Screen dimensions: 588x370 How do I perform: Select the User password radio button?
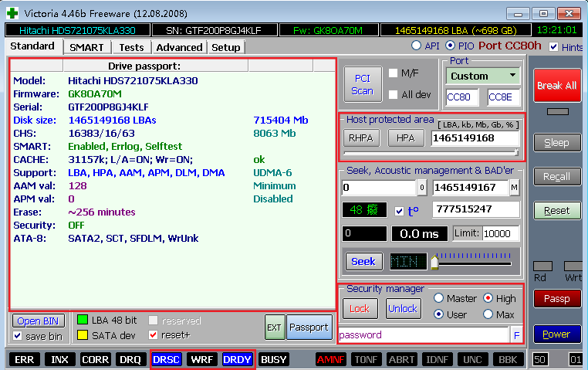click(x=439, y=314)
